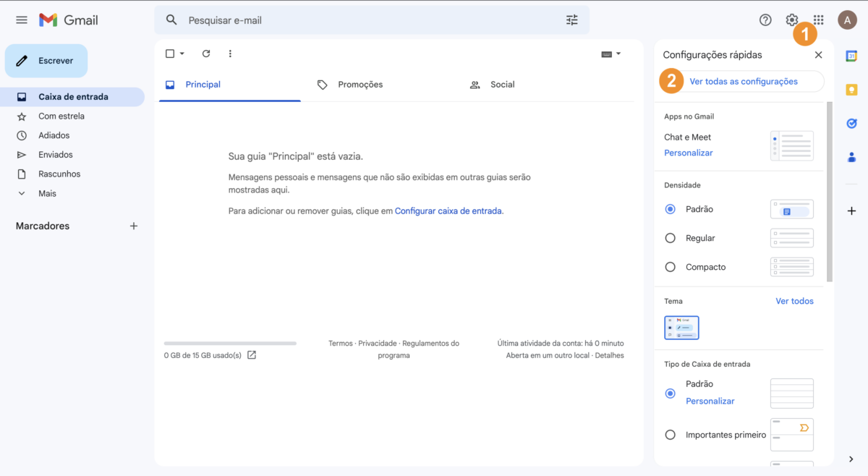The width and height of the screenshot is (868, 476).
Task: Show search options filter icon
Action: click(572, 20)
